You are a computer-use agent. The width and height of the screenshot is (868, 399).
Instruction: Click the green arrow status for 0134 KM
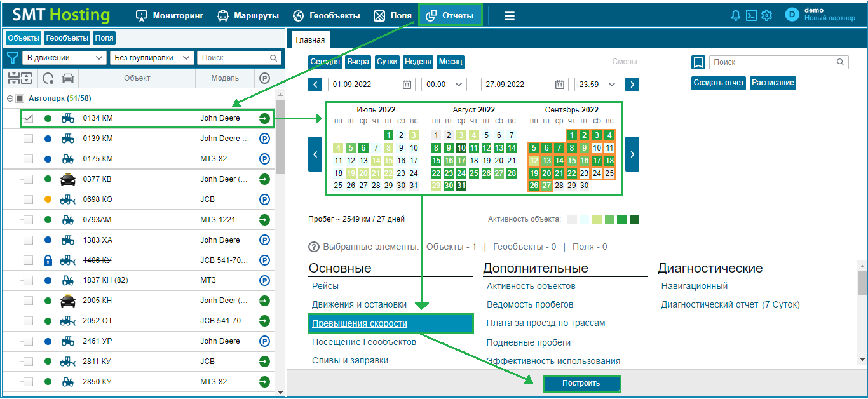pos(264,118)
